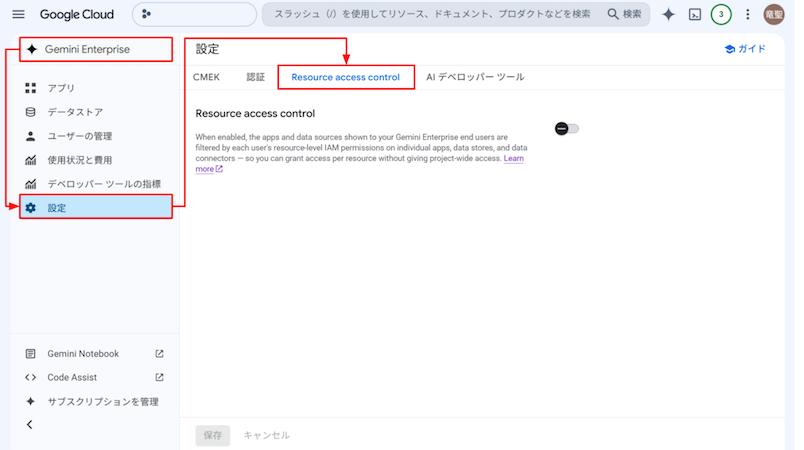804x450 pixels.
Task: Click external-link icon beside Code Assist
Action: coord(159,377)
